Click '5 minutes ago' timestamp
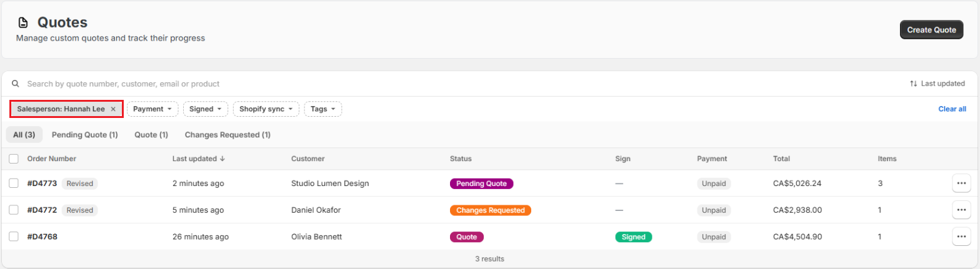980x269 pixels. click(x=198, y=210)
